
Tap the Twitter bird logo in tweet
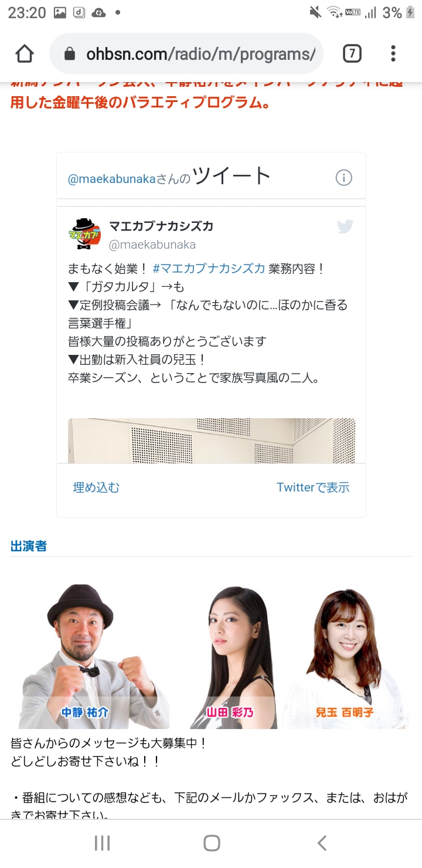pyautogui.click(x=345, y=226)
